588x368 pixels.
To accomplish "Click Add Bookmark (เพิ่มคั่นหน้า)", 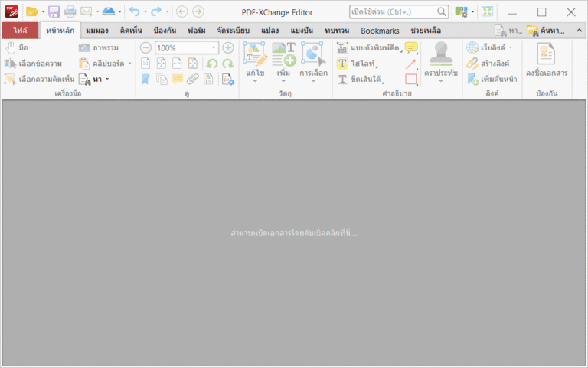I will [x=492, y=79].
